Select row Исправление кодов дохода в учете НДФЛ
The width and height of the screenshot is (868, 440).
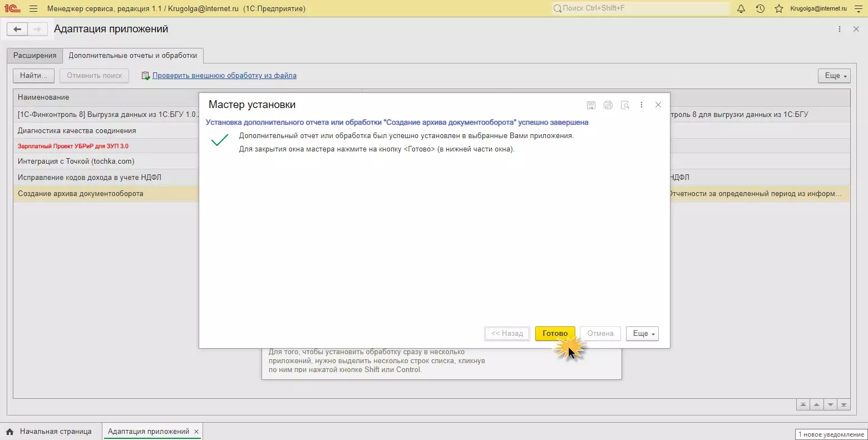coord(106,178)
